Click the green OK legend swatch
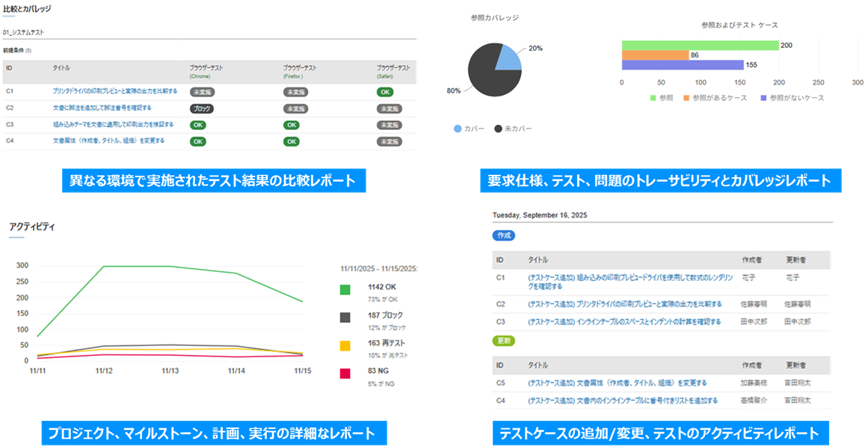This screenshot has height=447, width=868. point(345,290)
